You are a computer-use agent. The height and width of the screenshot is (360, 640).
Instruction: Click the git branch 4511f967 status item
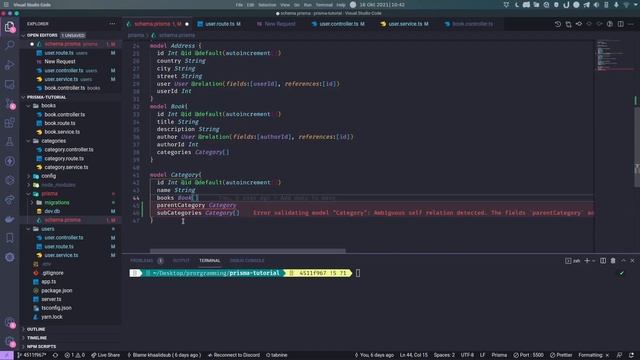(x=32, y=355)
